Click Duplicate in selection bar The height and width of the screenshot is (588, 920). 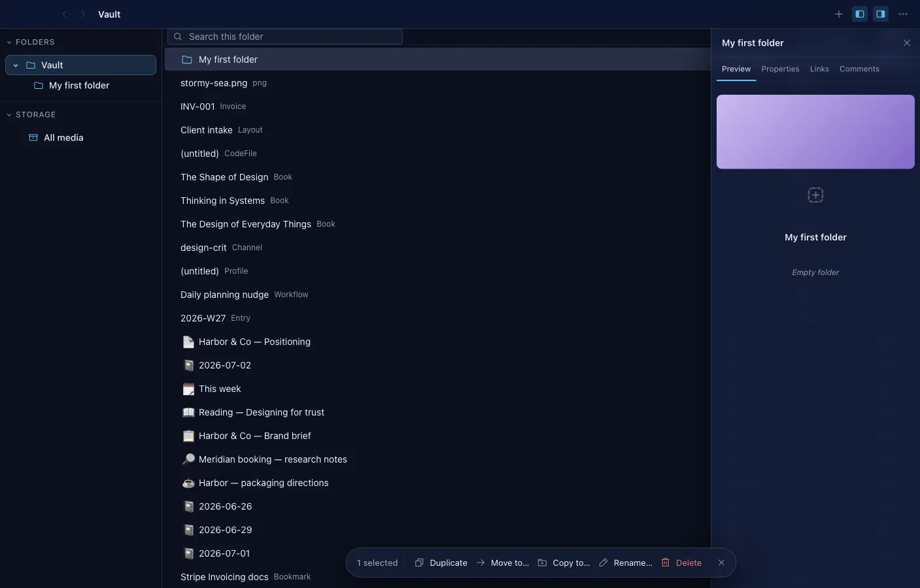[441, 563]
